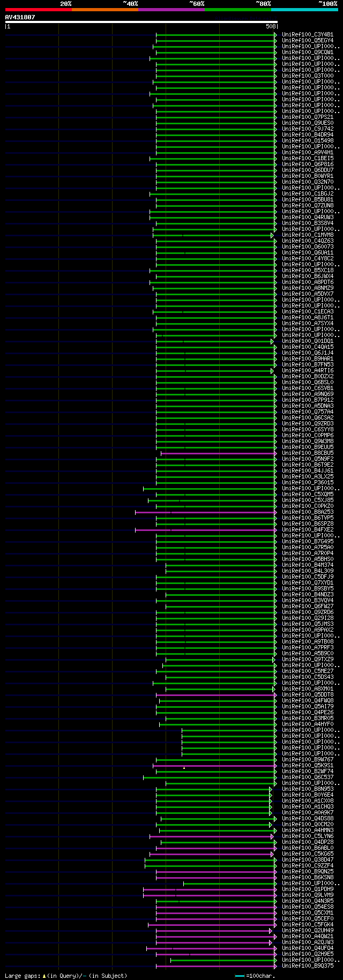Open hit UniRef100_Q5CEF0
This screenshot has height=980, width=343.
pyautogui.click(x=308, y=919)
